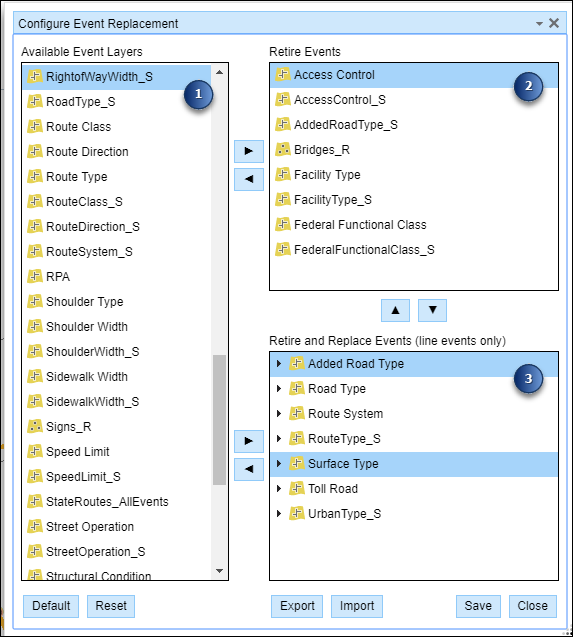573x637 pixels.
Task: Click the scroll up arrow in available layers
Action: tap(219, 72)
